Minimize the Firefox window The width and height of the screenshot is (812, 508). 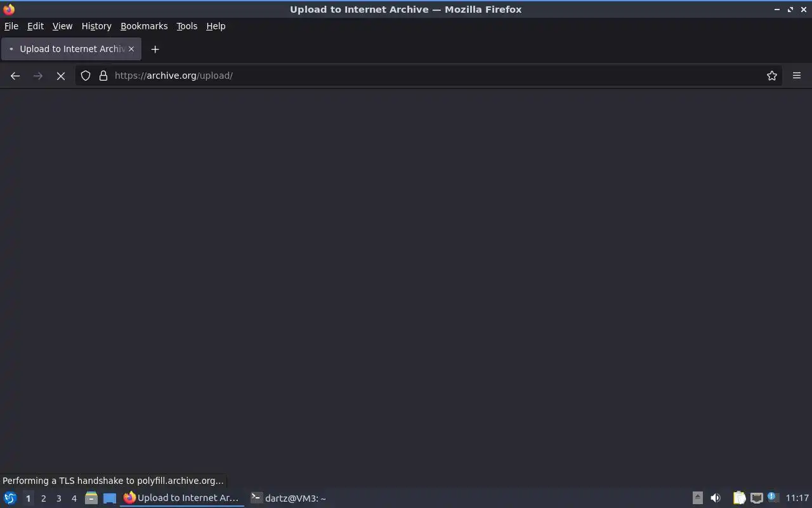(777, 10)
